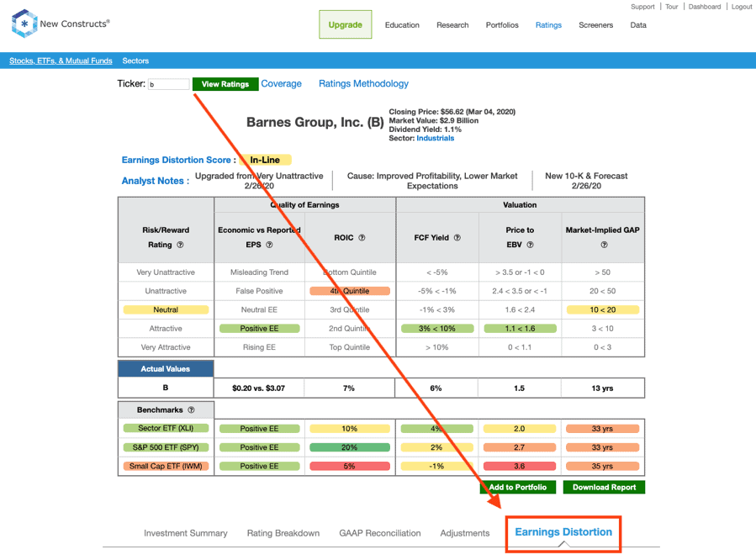
Task: Click the Download Report button
Action: click(x=604, y=487)
